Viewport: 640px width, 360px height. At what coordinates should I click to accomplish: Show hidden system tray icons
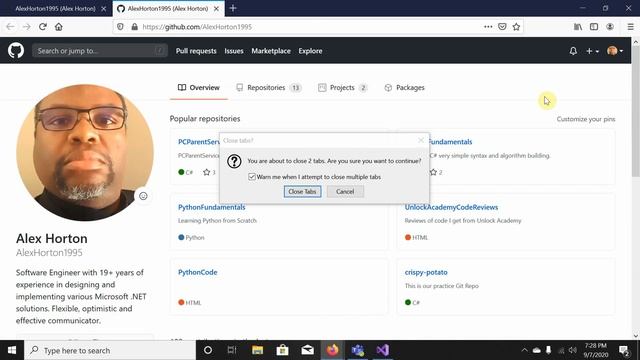click(x=524, y=350)
